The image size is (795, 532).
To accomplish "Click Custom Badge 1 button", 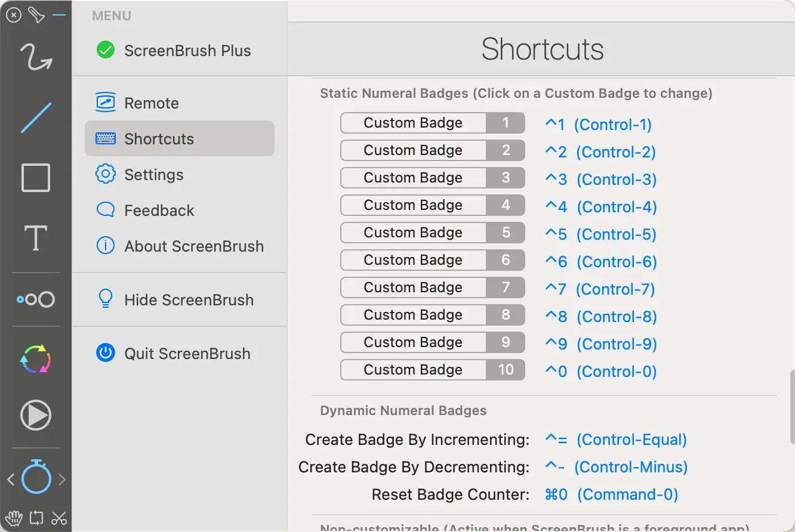I will 433,123.
